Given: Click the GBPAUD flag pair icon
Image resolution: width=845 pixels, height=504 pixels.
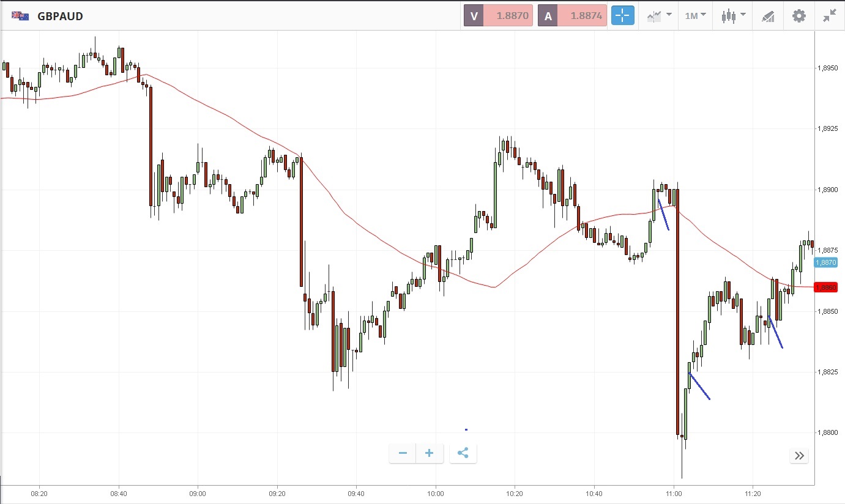Looking at the screenshot, I should click(x=20, y=17).
